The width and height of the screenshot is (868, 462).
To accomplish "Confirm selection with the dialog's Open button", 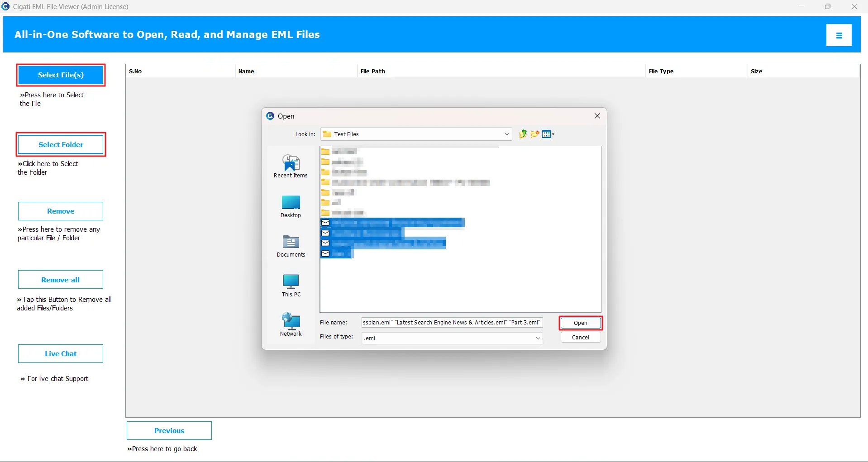I will [581, 323].
